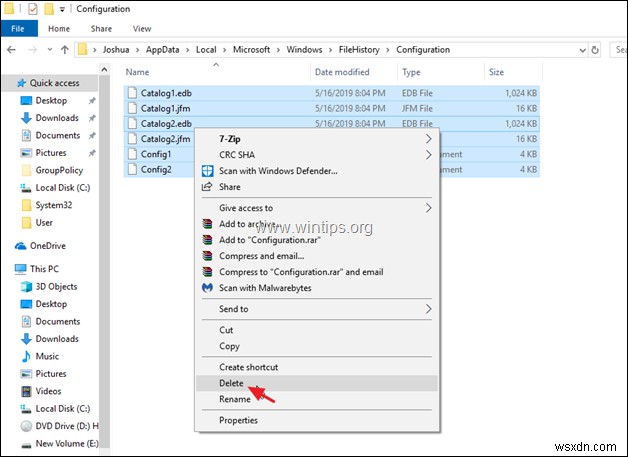The image size is (628, 457).
Task: Click the New Volume (E:) drive icon
Action: tap(26, 445)
